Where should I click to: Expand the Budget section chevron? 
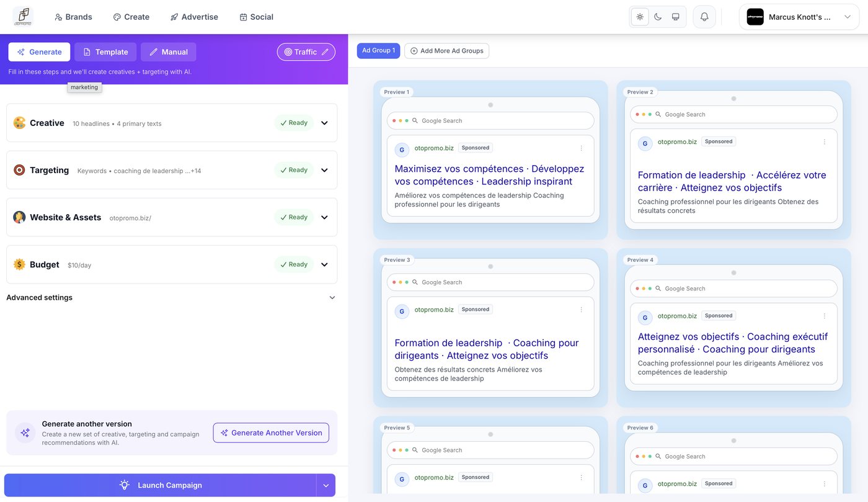point(324,264)
